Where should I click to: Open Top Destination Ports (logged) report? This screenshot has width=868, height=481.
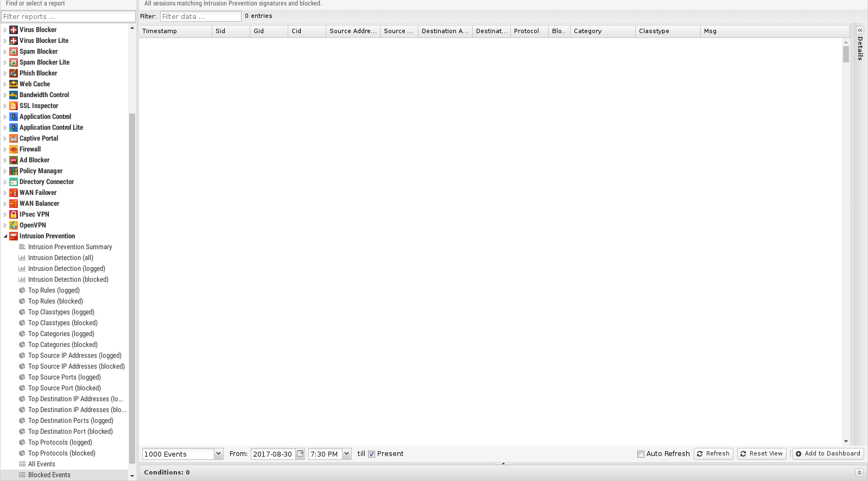point(71,421)
